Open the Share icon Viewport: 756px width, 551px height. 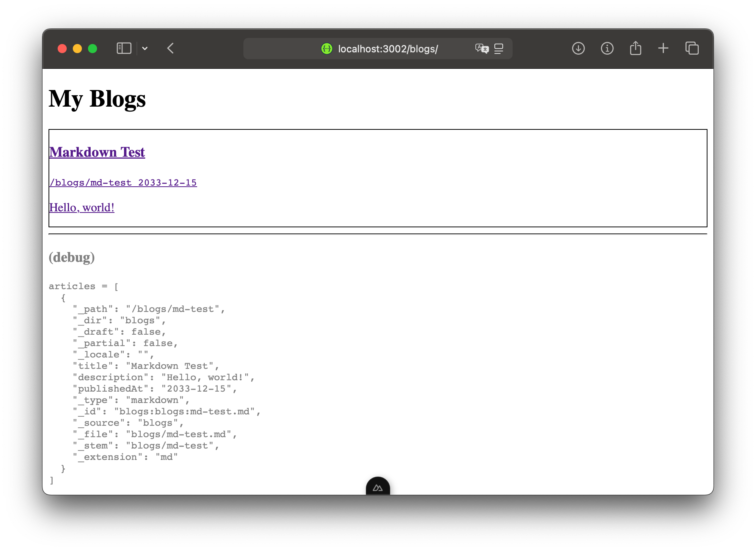pyautogui.click(x=635, y=48)
